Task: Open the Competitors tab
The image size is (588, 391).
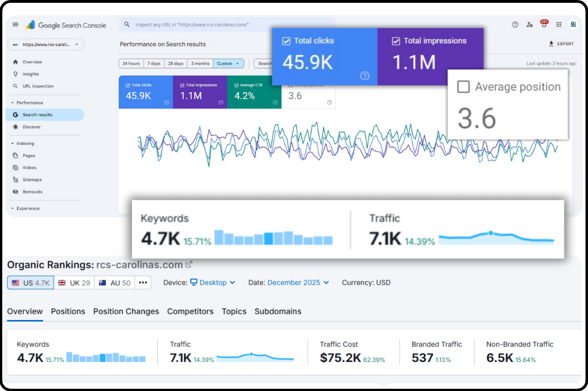Action: [x=189, y=312]
